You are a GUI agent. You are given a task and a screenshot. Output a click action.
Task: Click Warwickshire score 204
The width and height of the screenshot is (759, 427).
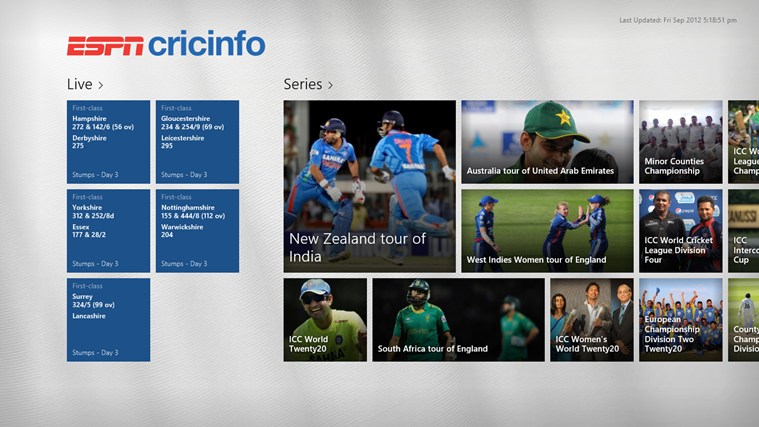pos(167,235)
